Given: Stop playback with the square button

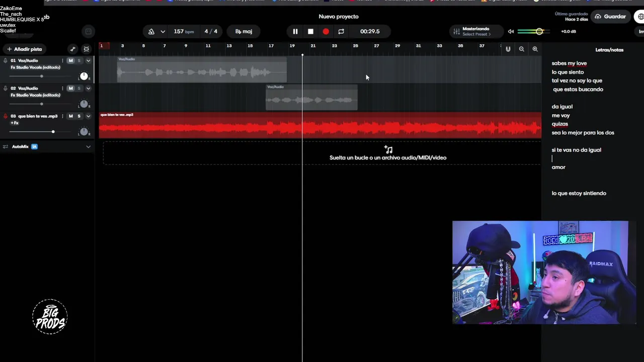Looking at the screenshot, I should 310,32.
